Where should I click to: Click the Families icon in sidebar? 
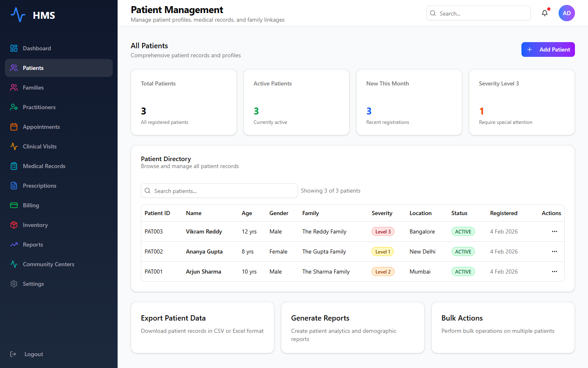pos(14,88)
